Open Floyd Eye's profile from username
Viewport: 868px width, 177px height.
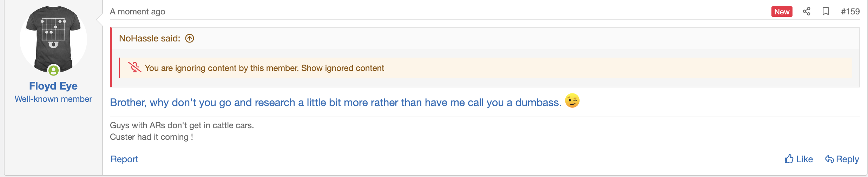53,86
